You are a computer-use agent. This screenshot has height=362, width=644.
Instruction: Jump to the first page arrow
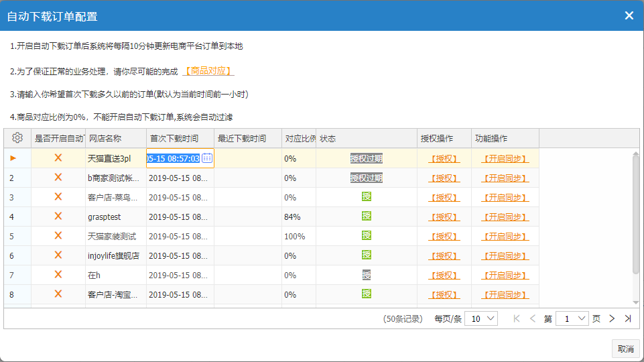pos(516,318)
